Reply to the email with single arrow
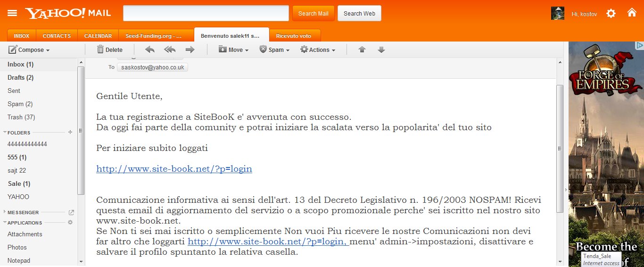644x267 pixels. (x=150, y=50)
